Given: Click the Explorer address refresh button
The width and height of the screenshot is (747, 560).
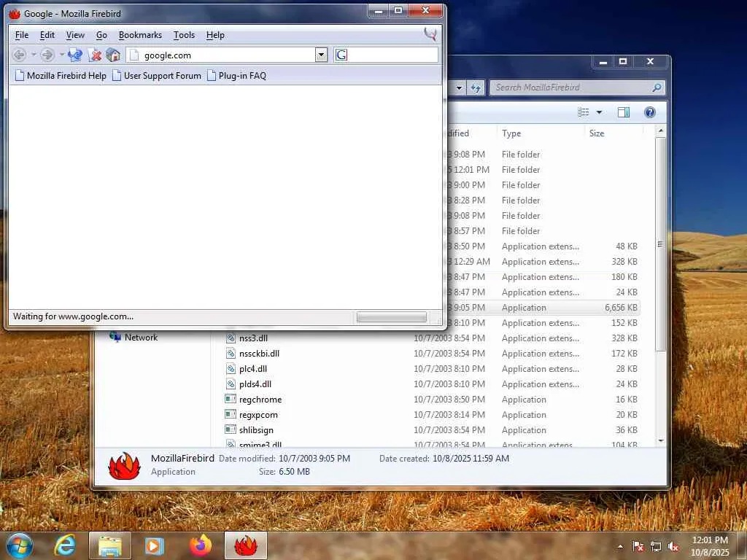Looking at the screenshot, I should (476, 87).
